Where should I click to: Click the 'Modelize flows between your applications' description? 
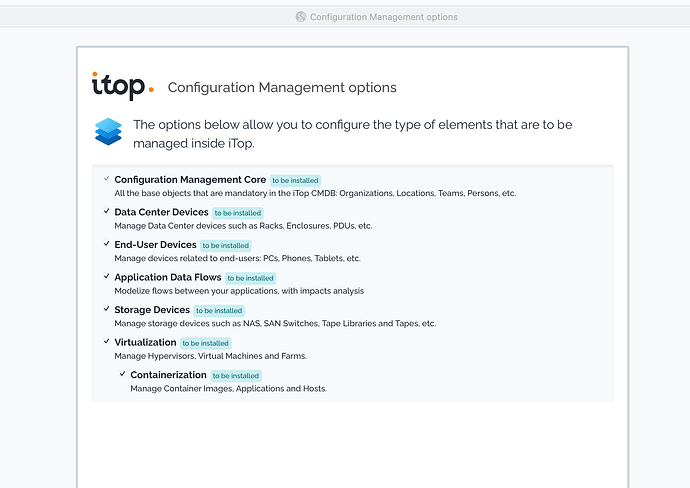point(239,291)
